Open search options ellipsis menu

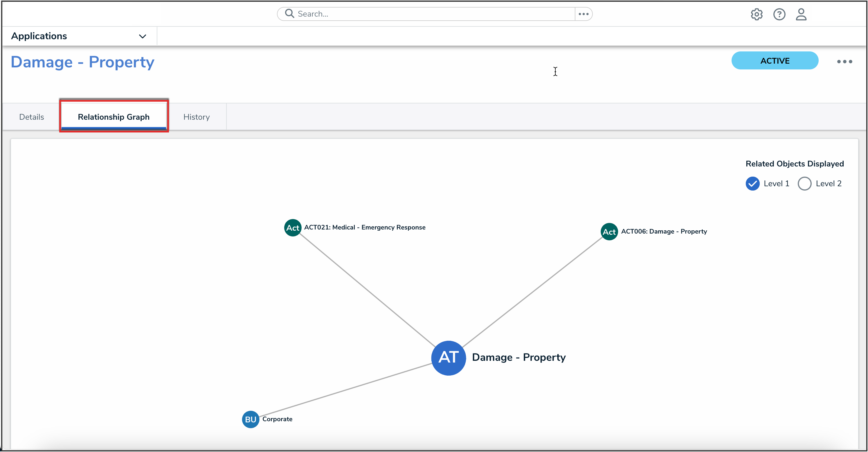tap(584, 14)
